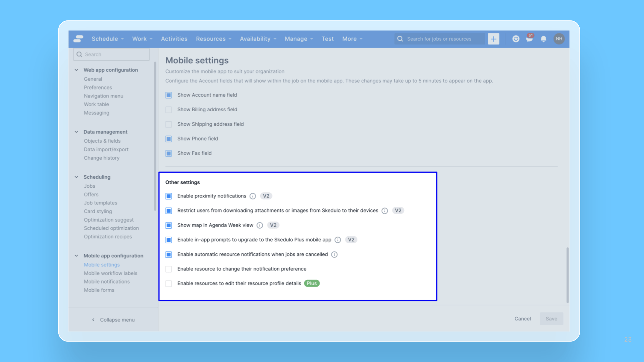
Task: Toggle Show Phone field checkbox
Action: [x=169, y=139]
